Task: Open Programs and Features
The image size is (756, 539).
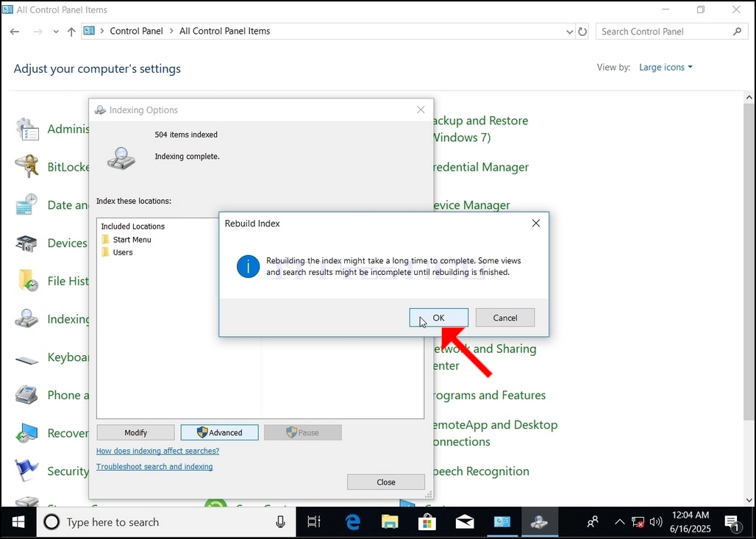Action: pyautogui.click(x=489, y=395)
